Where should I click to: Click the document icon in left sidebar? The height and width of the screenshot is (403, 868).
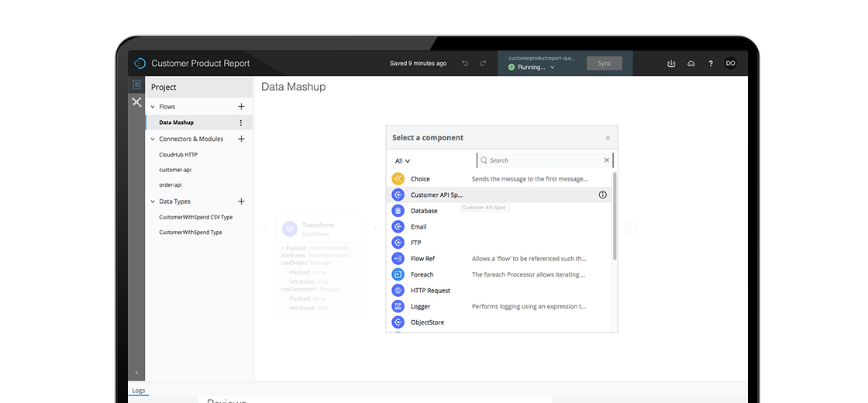pos(136,84)
